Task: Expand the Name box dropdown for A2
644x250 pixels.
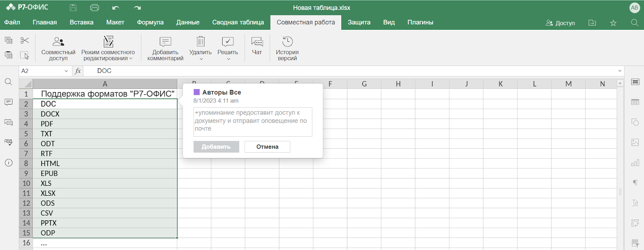Action: pyautogui.click(x=66, y=71)
